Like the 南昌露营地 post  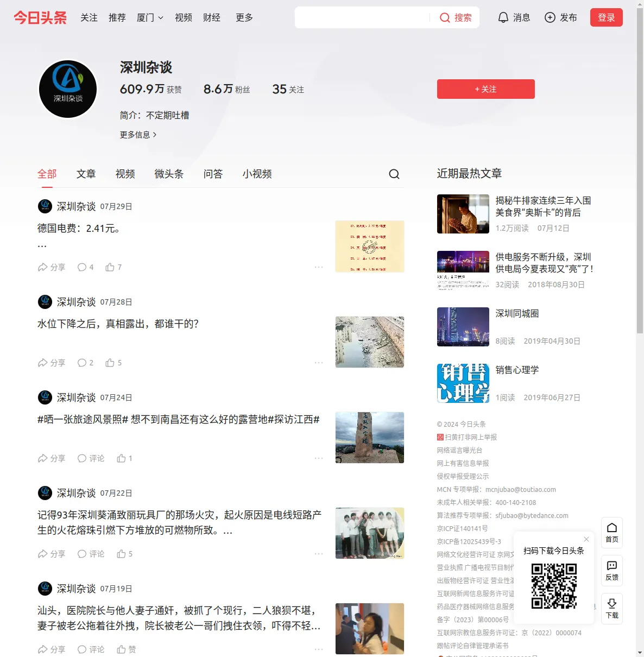pyautogui.click(x=125, y=458)
